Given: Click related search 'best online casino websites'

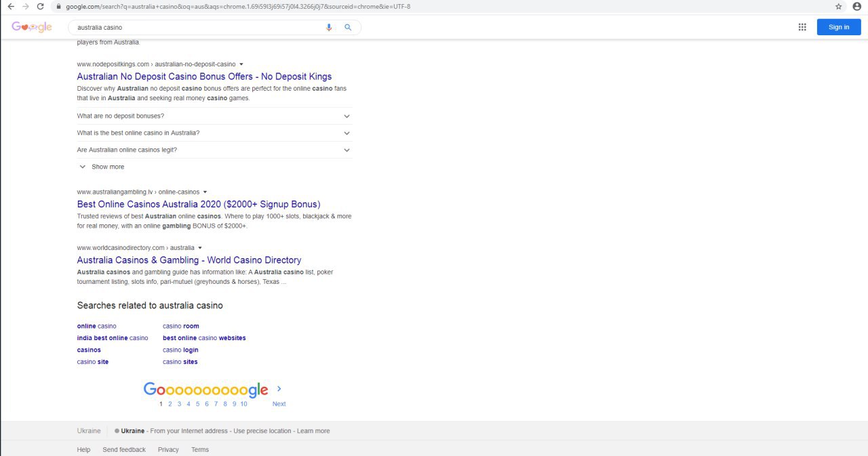Looking at the screenshot, I should pos(204,338).
